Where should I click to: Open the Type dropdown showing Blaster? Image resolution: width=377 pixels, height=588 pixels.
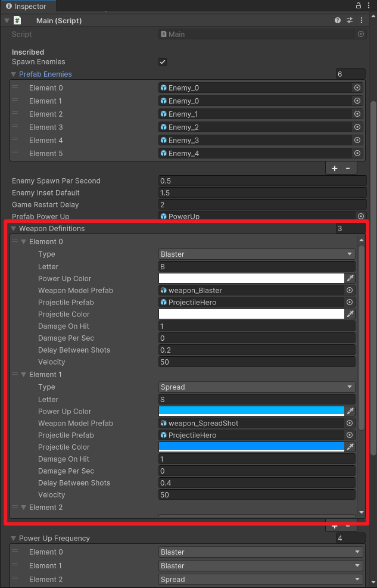pyautogui.click(x=257, y=254)
